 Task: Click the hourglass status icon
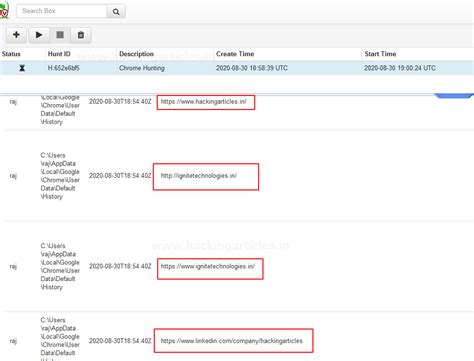[x=22, y=68]
